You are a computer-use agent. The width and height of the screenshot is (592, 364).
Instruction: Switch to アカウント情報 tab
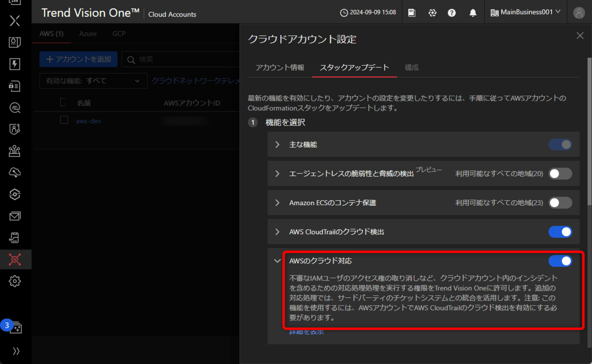pos(279,67)
